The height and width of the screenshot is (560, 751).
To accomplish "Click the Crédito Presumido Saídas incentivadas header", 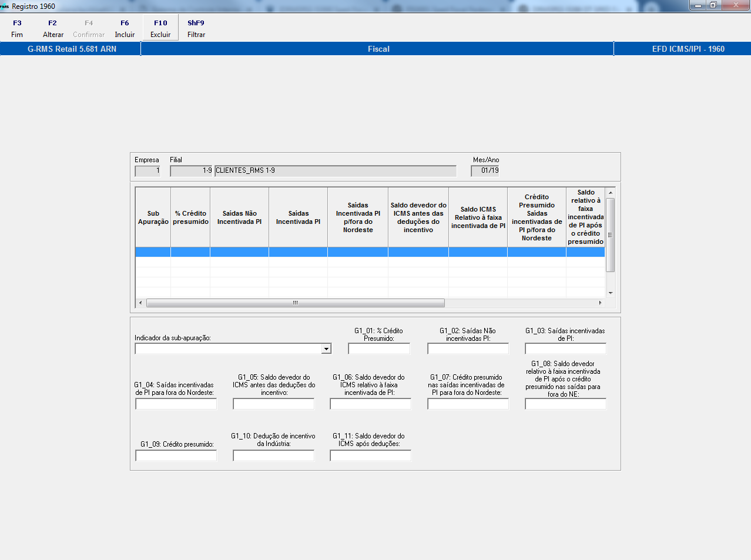I will (537, 217).
